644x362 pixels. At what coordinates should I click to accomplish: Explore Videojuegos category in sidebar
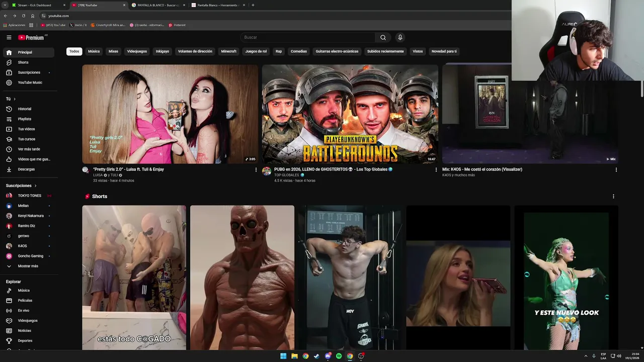(28, 320)
